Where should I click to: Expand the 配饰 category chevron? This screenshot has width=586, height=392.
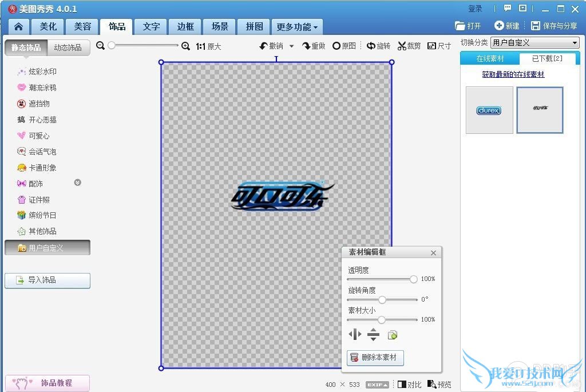pos(78,183)
